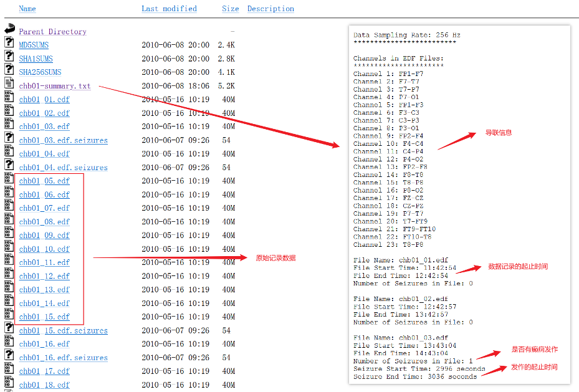Download the chb01_04.edf file link

coord(44,154)
